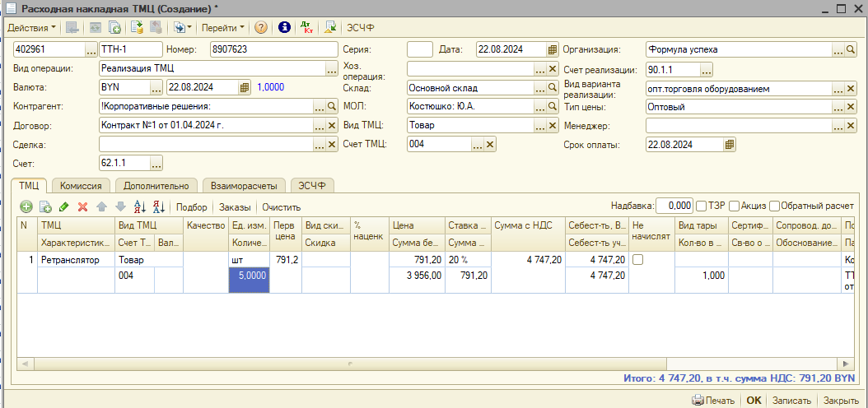Open the help question mark icon

261,27
